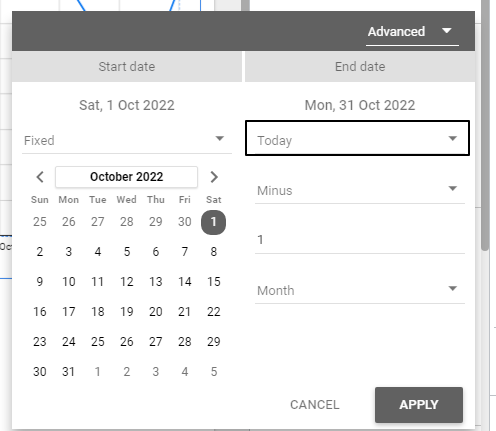Go to previous month using left chevron
496x431 pixels.
click(x=40, y=177)
